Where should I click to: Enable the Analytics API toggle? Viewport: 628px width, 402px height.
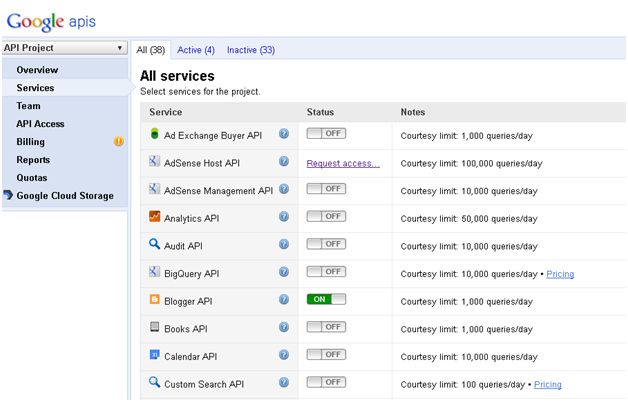[326, 216]
